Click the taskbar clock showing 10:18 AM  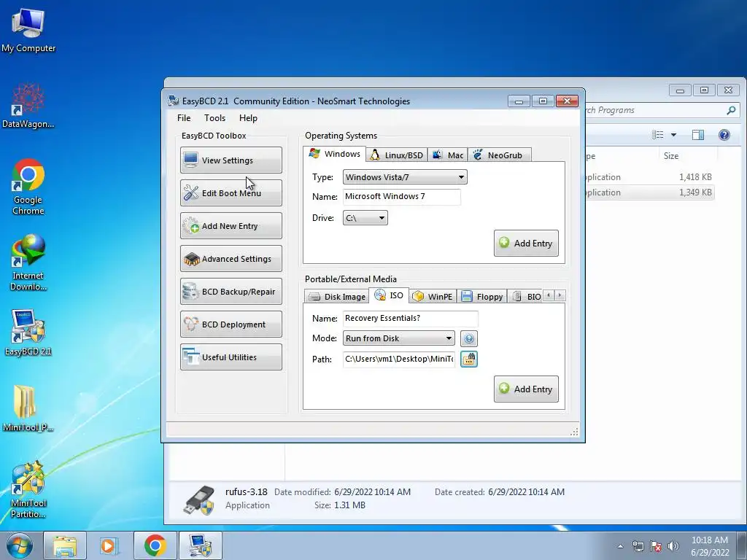[x=710, y=546]
